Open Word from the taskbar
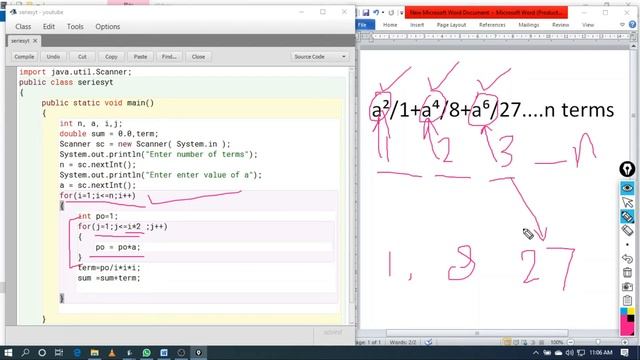Image resolution: width=640 pixels, height=360 pixels. 164,353
